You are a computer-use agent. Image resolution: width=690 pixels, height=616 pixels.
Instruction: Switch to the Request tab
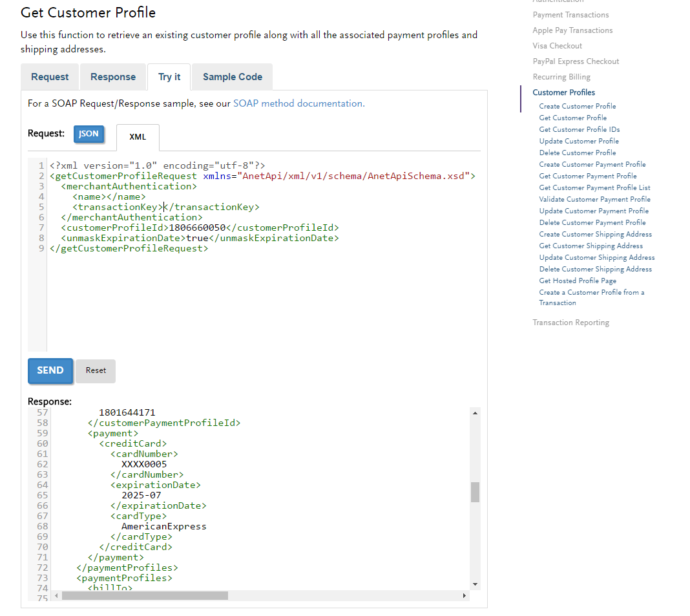click(50, 77)
